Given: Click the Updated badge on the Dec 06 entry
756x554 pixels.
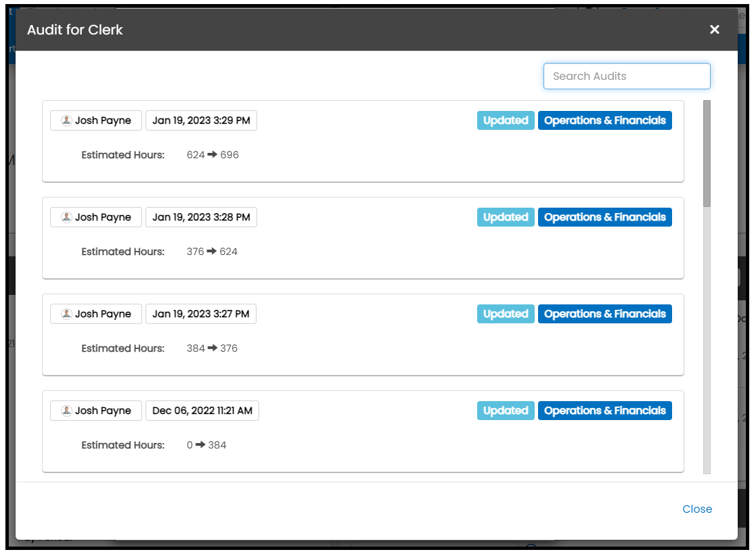Looking at the screenshot, I should (x=506, y=411).
